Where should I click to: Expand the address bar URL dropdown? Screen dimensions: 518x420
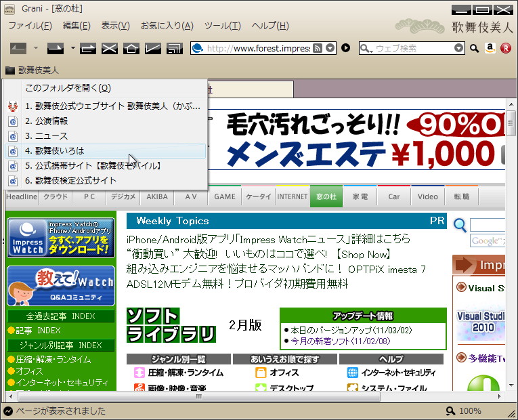(x=330, y=48)
